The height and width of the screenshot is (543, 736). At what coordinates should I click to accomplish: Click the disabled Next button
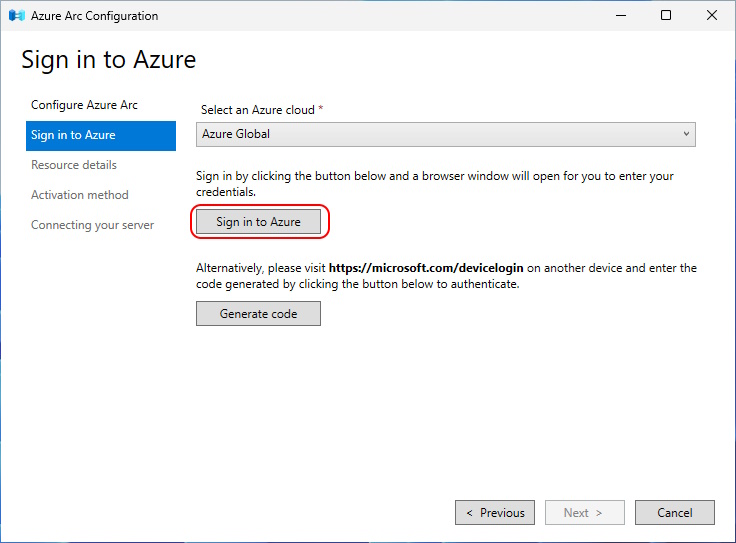584,512
